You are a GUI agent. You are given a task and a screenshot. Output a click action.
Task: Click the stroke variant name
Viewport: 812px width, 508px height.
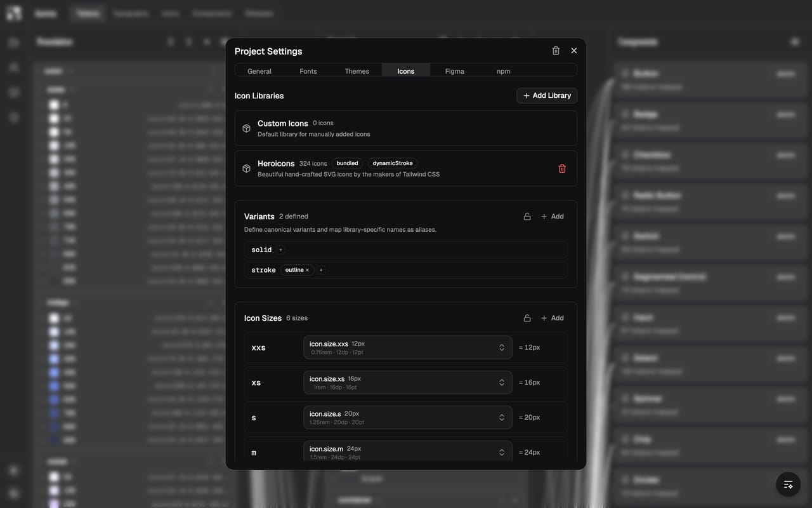click(263, 270)
